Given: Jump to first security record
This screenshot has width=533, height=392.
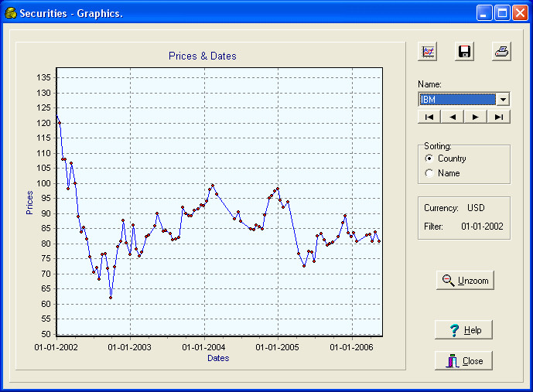Looking at the screenshot, I should [x=429, y=117].
